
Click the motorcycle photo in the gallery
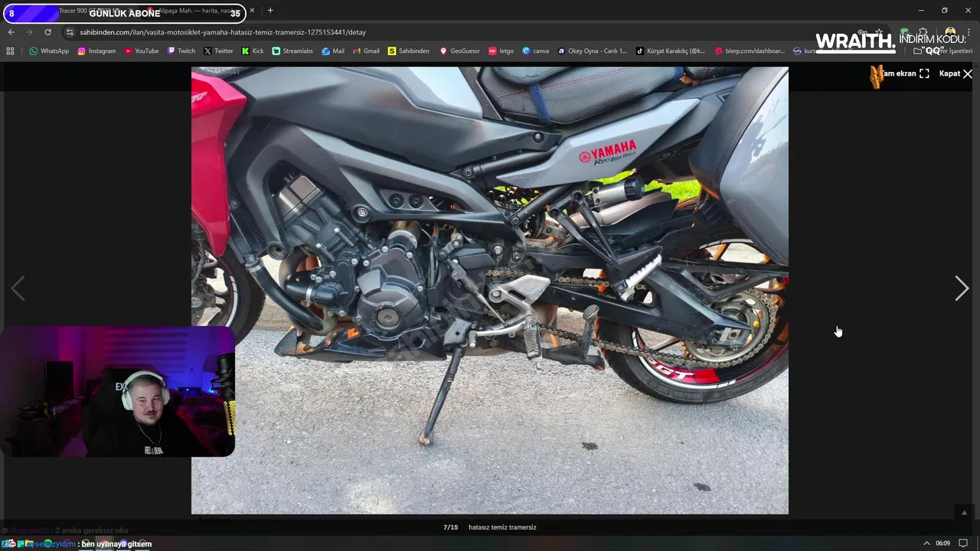click(490, 290)
